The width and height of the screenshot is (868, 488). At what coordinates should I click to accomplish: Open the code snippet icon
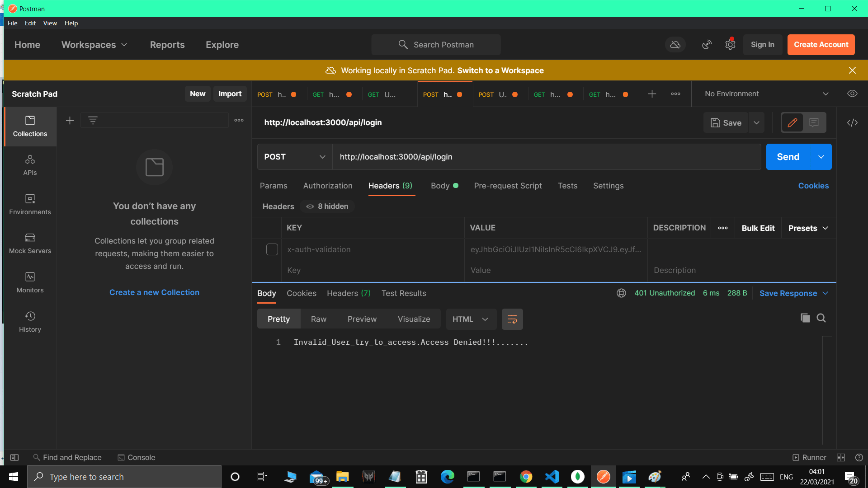tap(852, 122)
